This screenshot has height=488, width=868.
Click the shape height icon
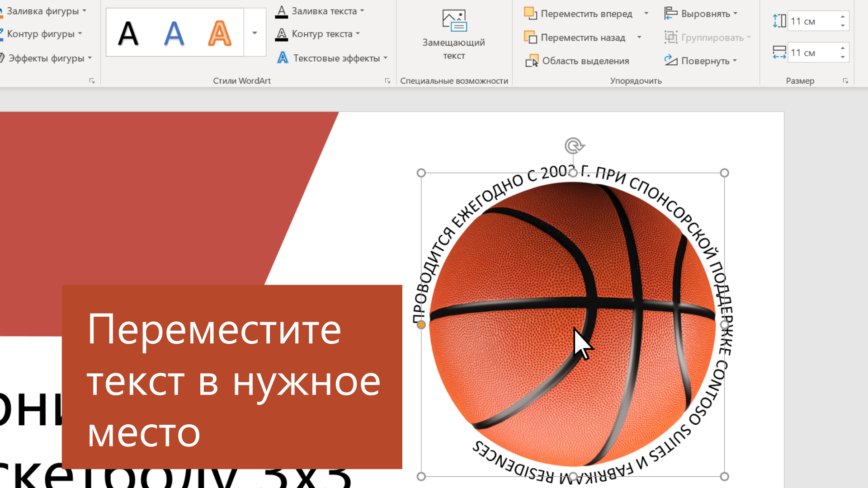pos(779,21)
